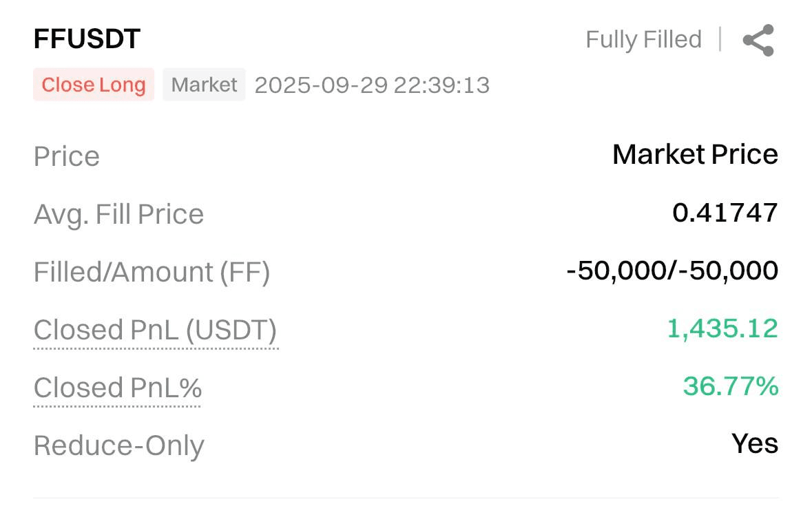Image resolution: width=812 pixels, height=506 pixels.
Task: Tap the green 1,435.12 PnL value
Action: (722, 328)
